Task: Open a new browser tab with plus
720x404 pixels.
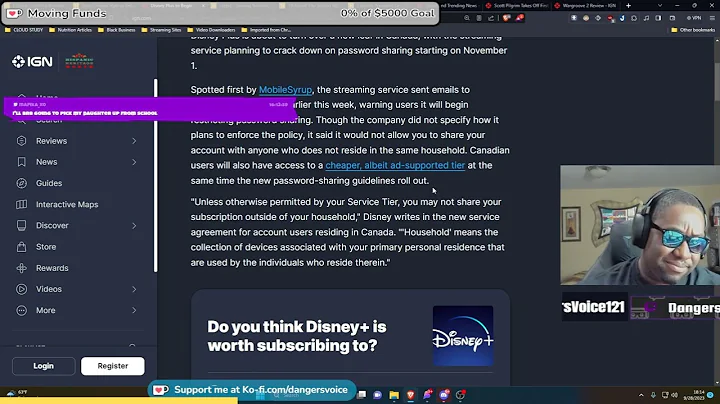Action: point(628,6)
